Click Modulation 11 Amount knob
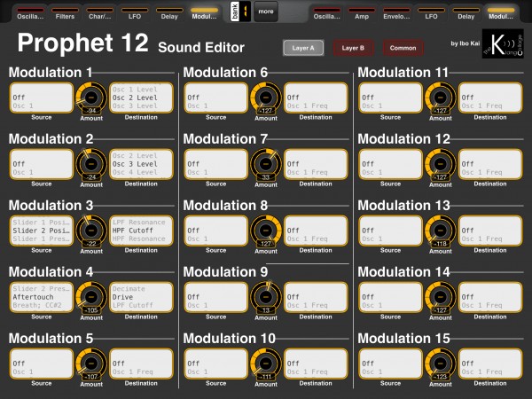This screenshot has height=399, width=532. pyautogui.click(x=440, y=98)
